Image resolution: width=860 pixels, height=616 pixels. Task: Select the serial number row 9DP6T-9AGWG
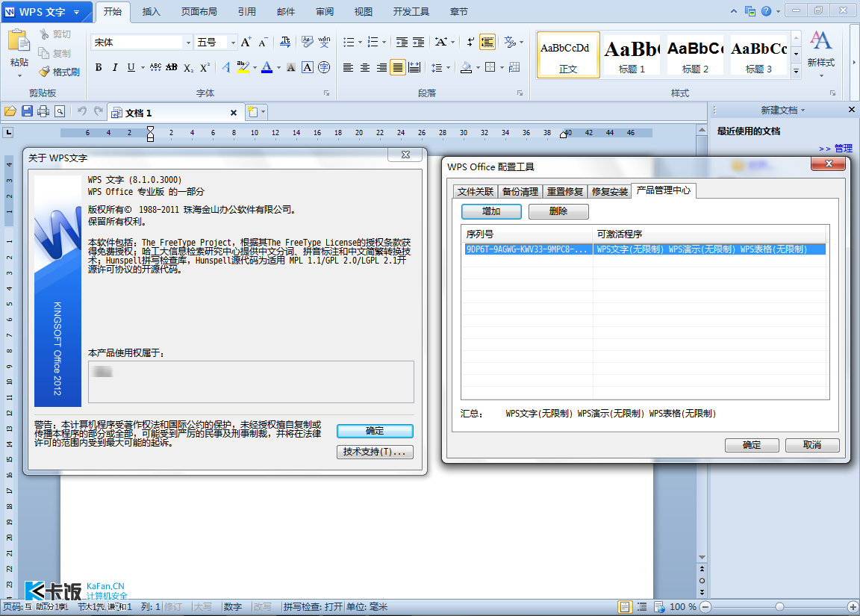644,249
